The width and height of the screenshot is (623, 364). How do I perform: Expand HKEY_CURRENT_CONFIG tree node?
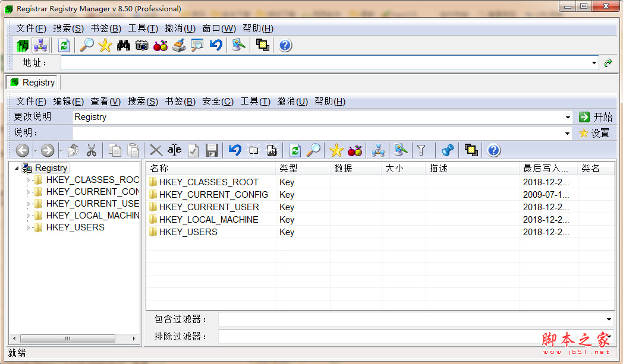click(x=28, y=192)
